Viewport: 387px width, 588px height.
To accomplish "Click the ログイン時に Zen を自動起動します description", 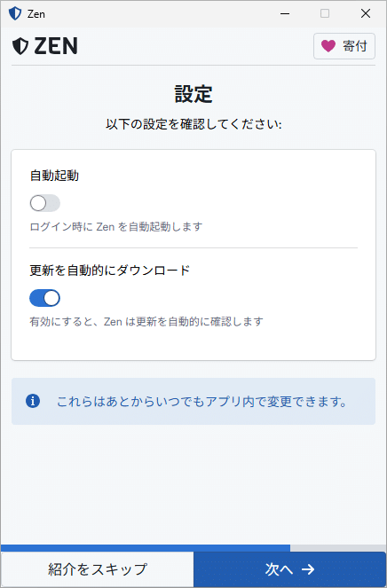I will point(116,226).
